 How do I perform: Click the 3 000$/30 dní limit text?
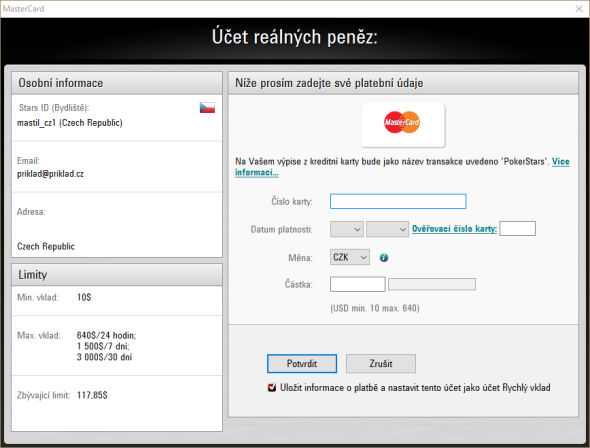pos(104,357)
